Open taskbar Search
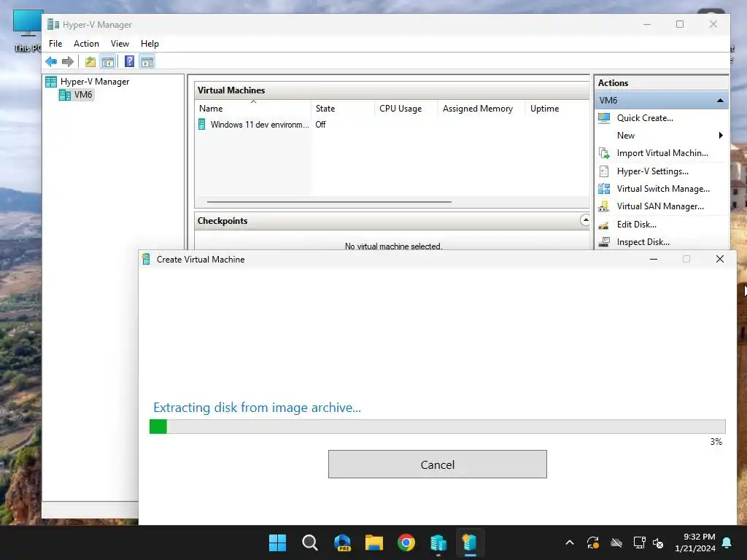The height and width of the screenshot is (560, 747). (309, 542)
